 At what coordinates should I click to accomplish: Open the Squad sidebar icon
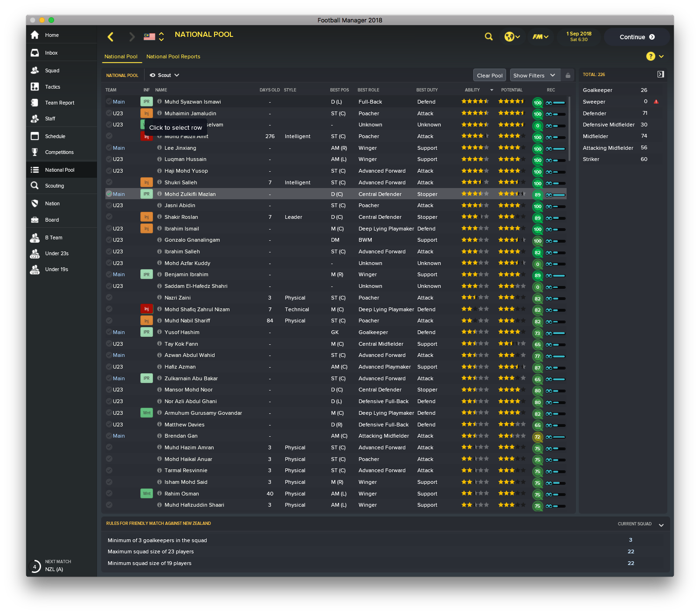tap(35, 70)
